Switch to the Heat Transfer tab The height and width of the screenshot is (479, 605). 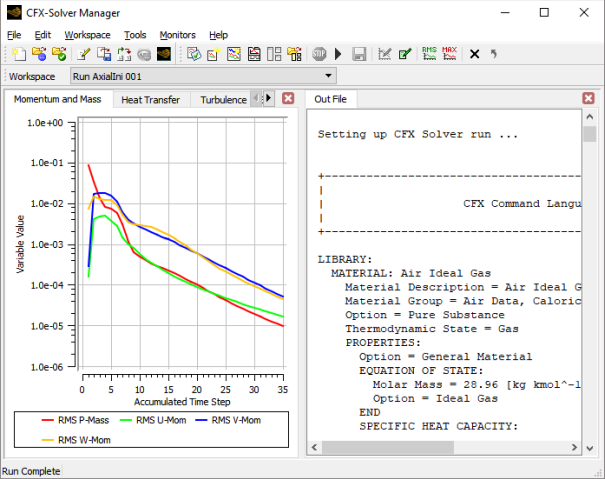click(150, 100)
